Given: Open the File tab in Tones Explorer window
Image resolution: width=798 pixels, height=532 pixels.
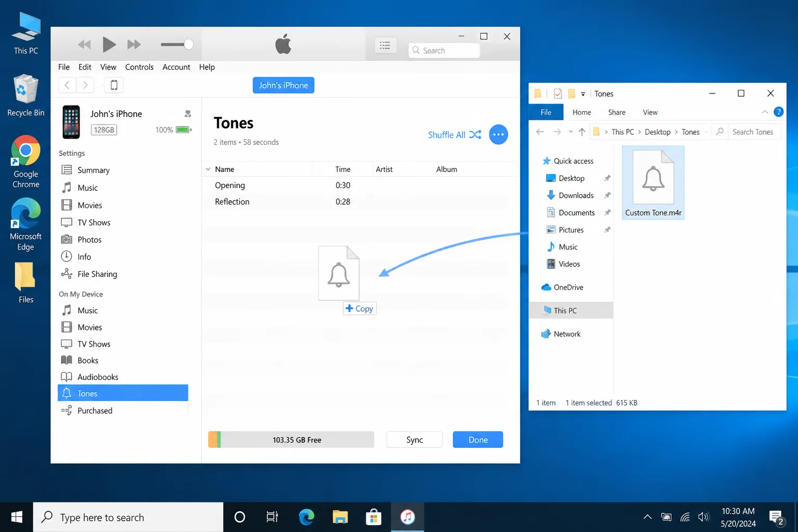Looking at the screenshot, I should (x=546, y=112).
